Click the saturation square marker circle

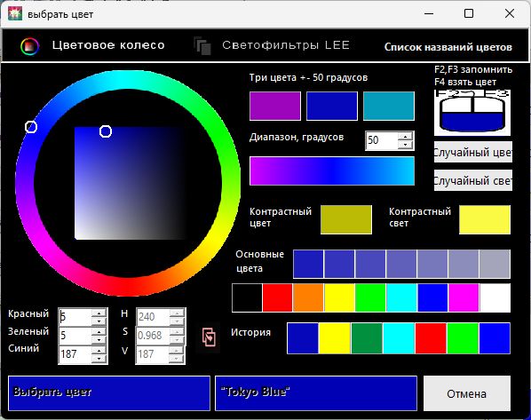click(106, 131)
